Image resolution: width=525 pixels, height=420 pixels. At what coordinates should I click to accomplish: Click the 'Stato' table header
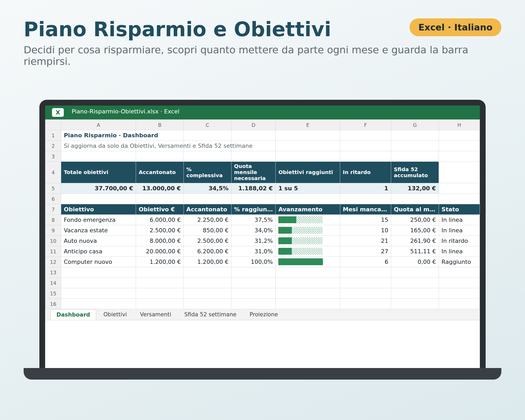tap(459, 209)
